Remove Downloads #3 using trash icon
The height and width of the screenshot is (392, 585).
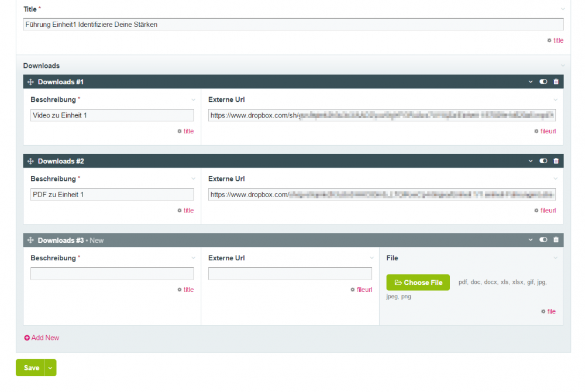click(556, 240)
